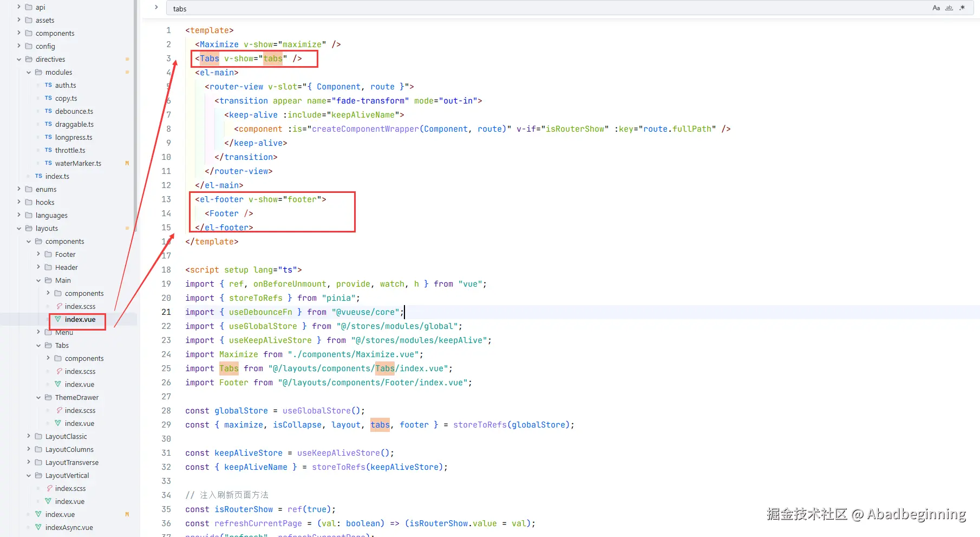Click "fade-transform" in the transition tag
Image resolution: width=980 pixels, height=537 pixels.
pos(370,101)
